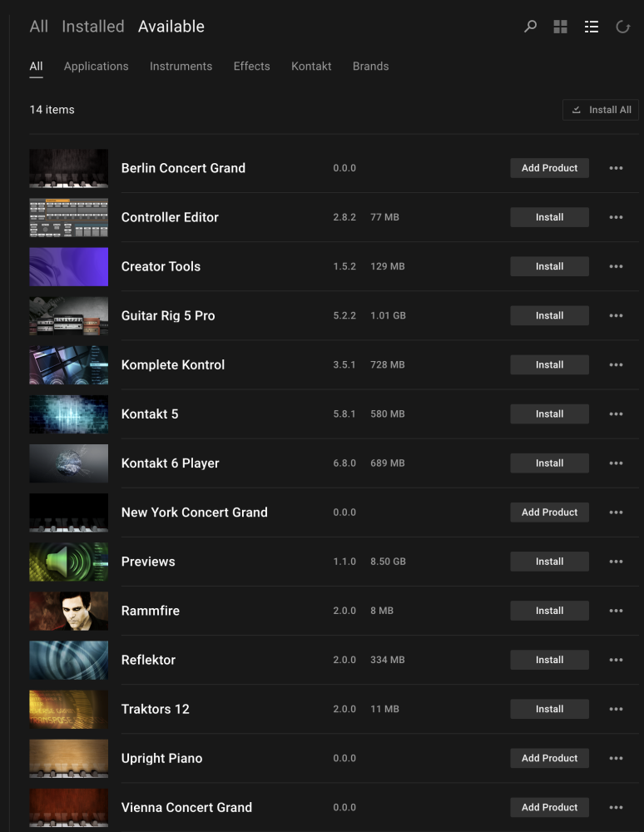
Task: Click the Install All button
Action: pos(601,110)
